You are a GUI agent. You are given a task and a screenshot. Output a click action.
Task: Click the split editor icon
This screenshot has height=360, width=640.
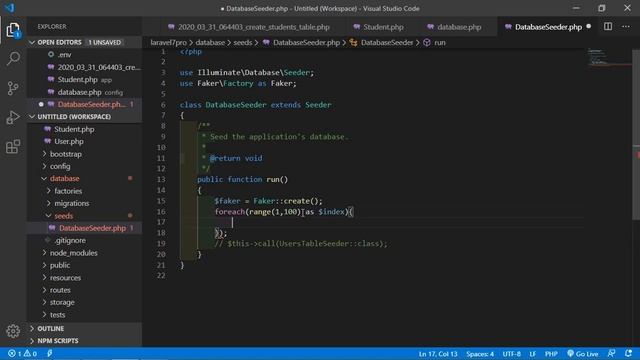pos(608,27)
